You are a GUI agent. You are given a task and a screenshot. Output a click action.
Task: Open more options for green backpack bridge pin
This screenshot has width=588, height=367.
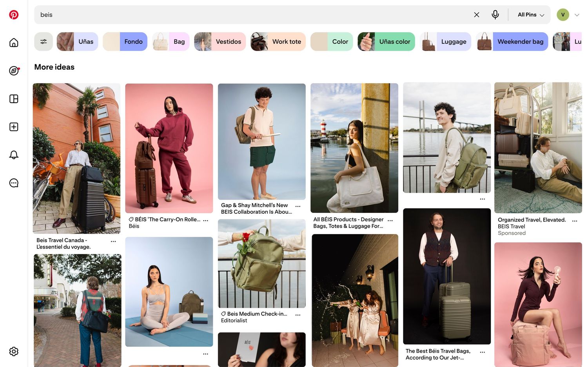482,199
